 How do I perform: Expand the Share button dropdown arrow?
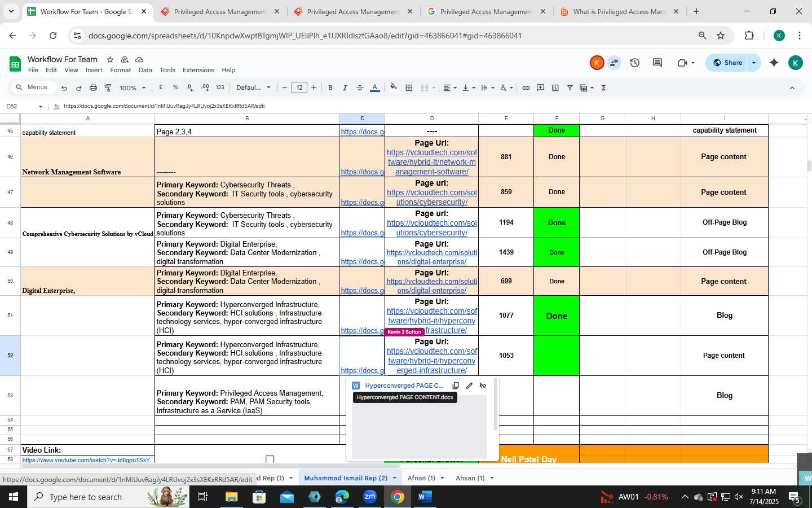pos(754,63)
